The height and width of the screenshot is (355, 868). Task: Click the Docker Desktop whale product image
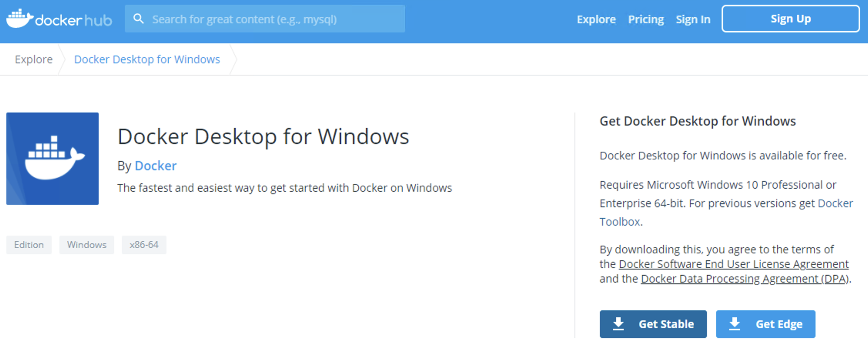coord(52,159)
